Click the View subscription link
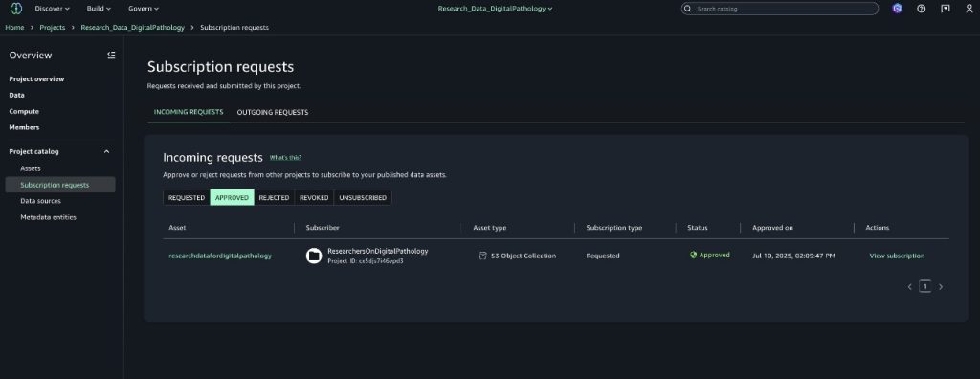Viewport: 980px width, 379px height. point(897,256)
